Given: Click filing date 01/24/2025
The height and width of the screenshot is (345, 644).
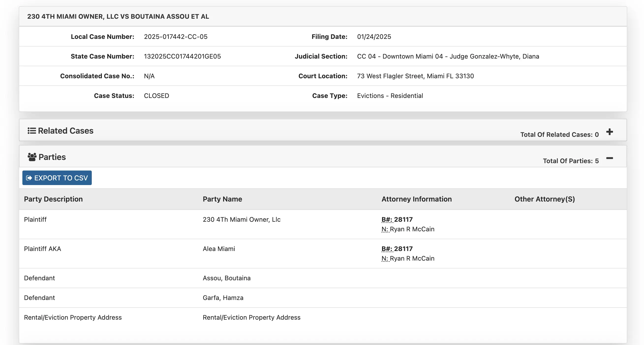Looking at the screenshot, I should (374, 37).
